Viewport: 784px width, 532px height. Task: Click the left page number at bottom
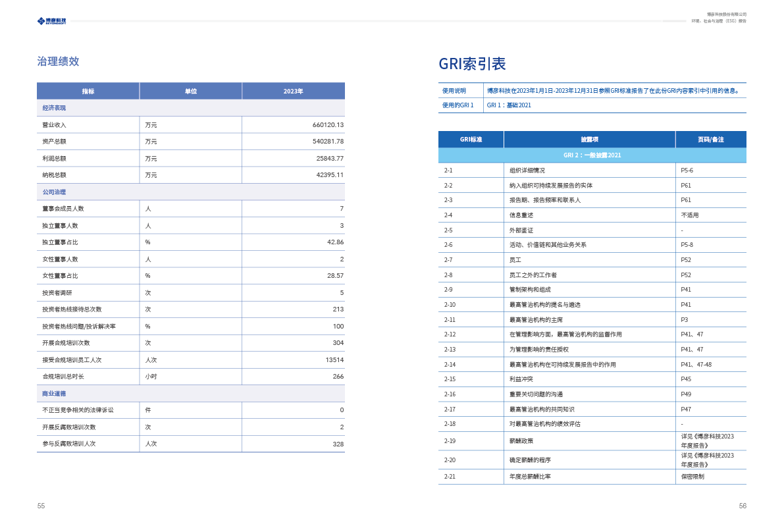point(41,506)
